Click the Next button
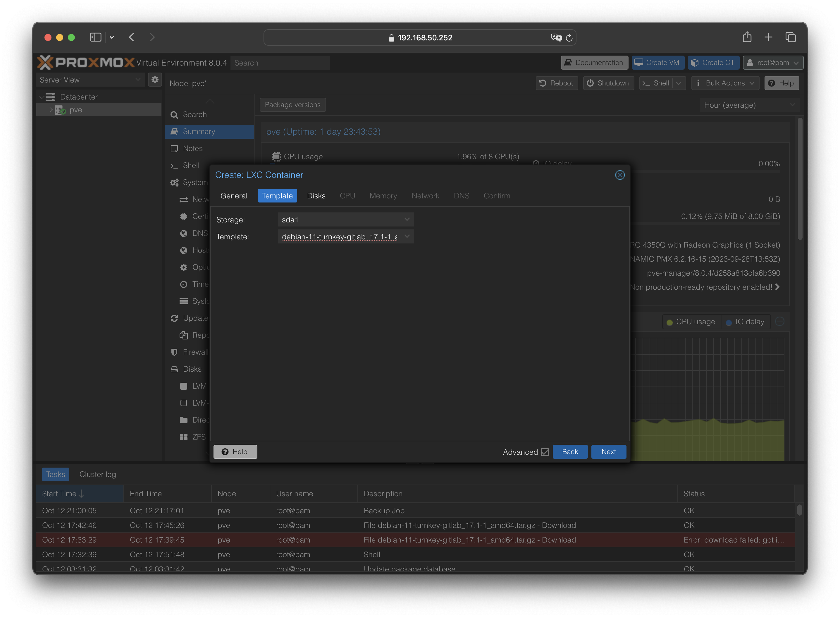Image resolution: width=840 pixels, height=618 pixels. (x=608, y=452)
